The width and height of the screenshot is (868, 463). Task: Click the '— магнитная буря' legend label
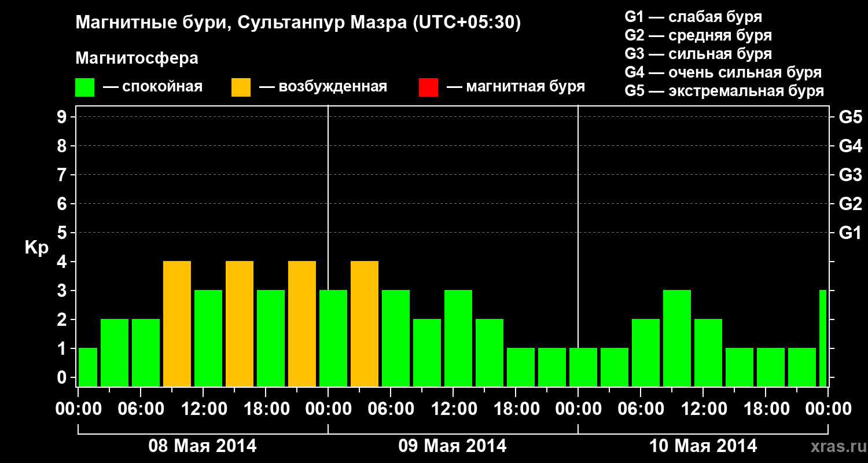point(516,87)
